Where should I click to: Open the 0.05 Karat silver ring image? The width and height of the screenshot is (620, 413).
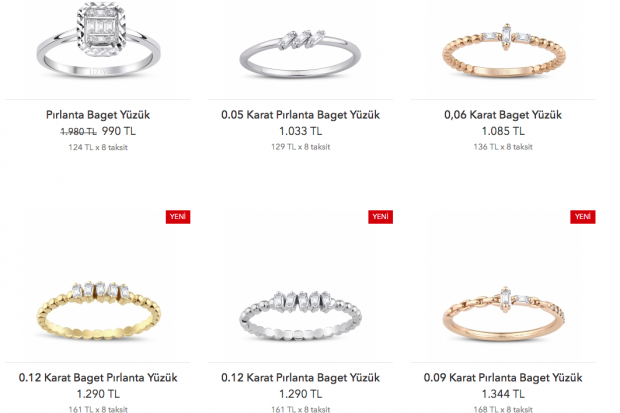(x=300, y=54)
